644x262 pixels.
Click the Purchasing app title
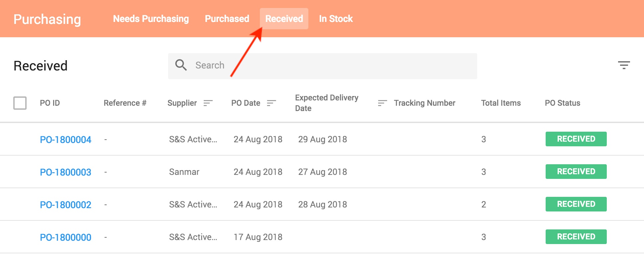[47, 19]
